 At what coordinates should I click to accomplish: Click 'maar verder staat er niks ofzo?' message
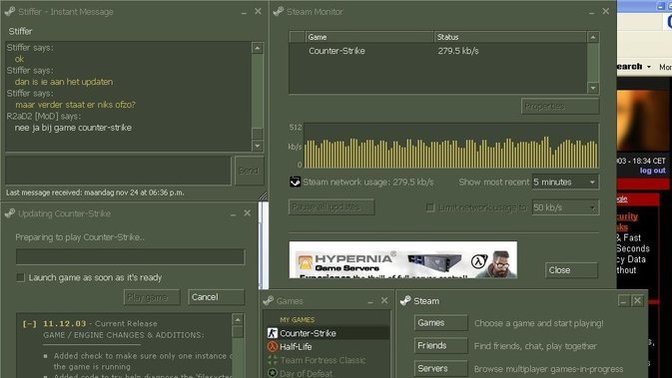[75, 105]
